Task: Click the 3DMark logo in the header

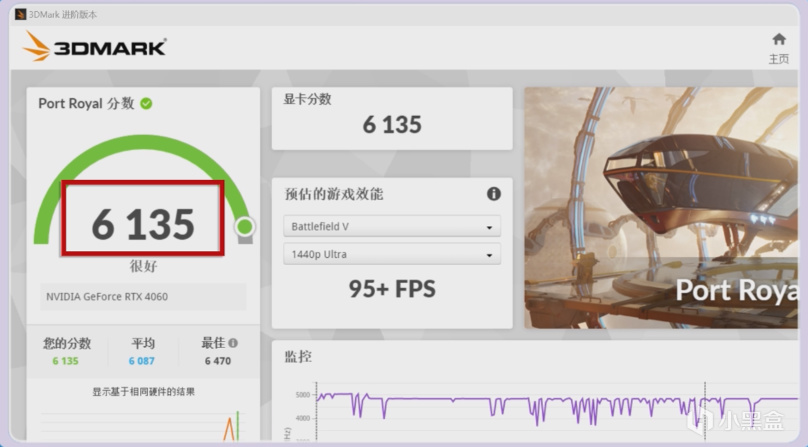Action: tap(94, 46)
